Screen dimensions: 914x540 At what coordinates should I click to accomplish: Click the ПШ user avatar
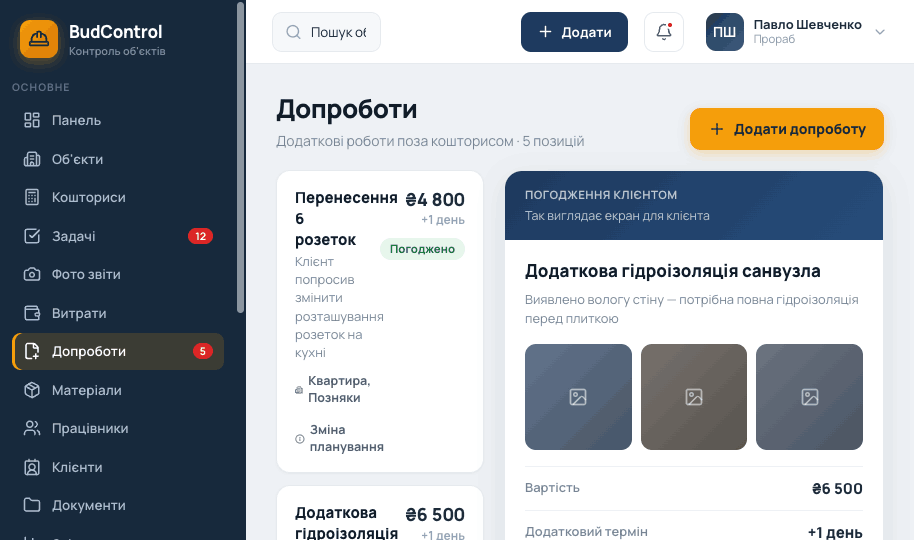(x=725, y=32)
